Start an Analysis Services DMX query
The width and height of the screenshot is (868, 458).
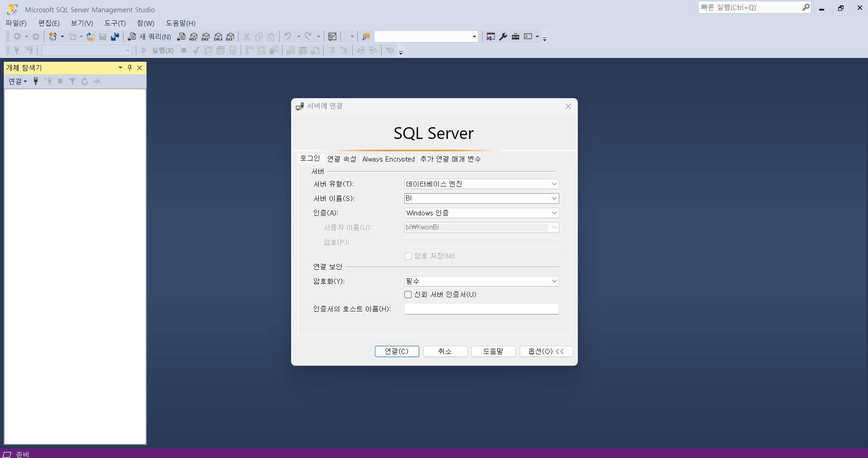point(206,37)
